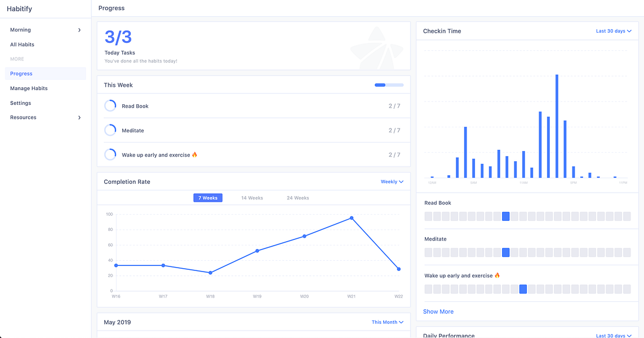This screenshot has height=338, width=644.
Task: Toggle the blue heatmap cell under Meditate
Action: [505, 252]
